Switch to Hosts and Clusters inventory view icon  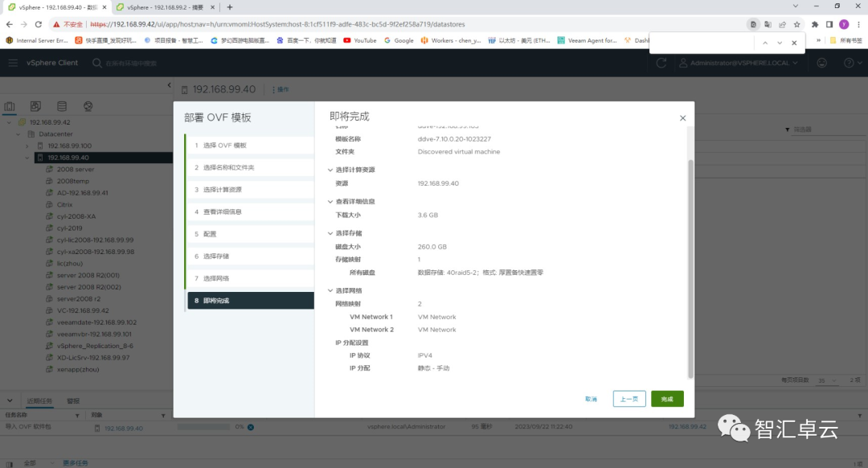[x=10, y=106]
